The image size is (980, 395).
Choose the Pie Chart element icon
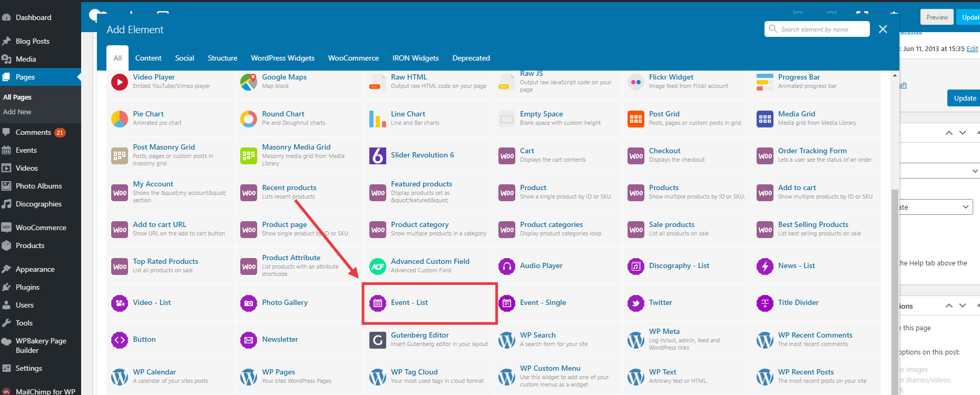[x=120, y=119]
